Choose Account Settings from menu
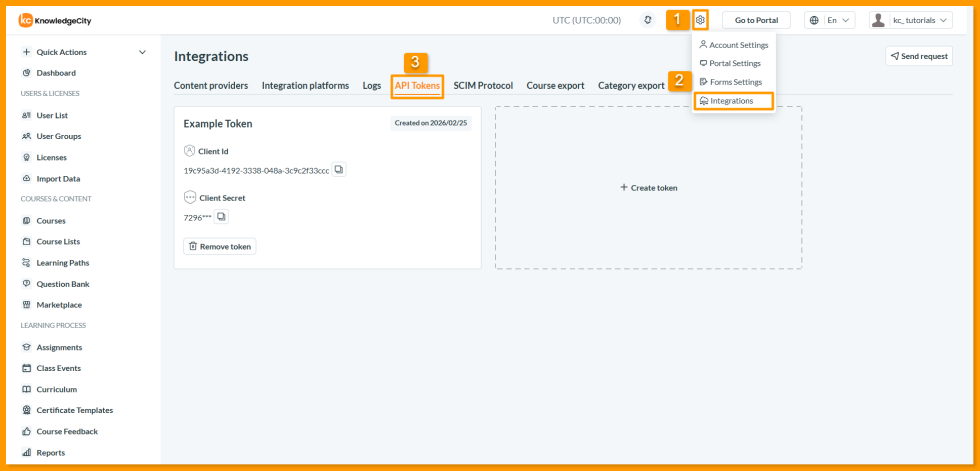This screenshot has width=980, height=471. coord(734,45)
